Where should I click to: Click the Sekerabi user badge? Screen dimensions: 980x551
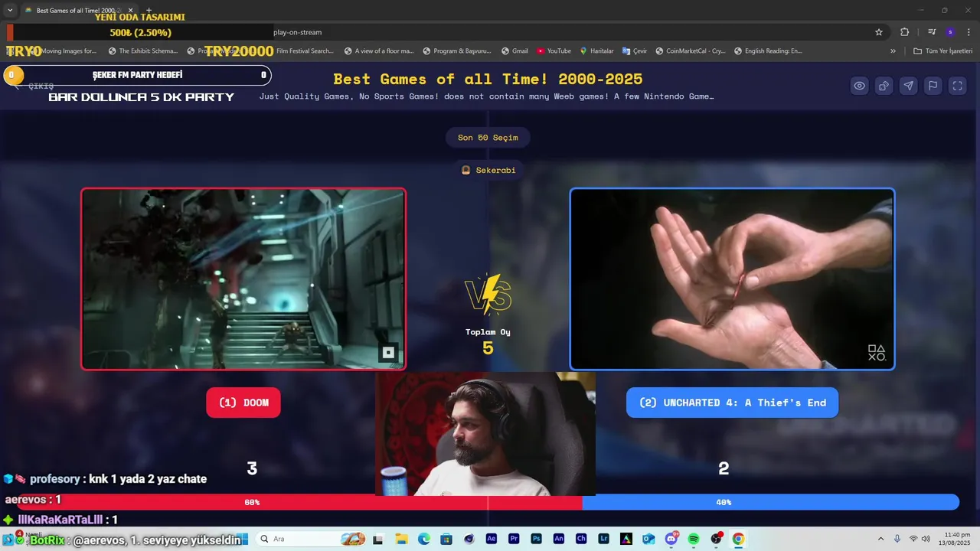[488, 170]
